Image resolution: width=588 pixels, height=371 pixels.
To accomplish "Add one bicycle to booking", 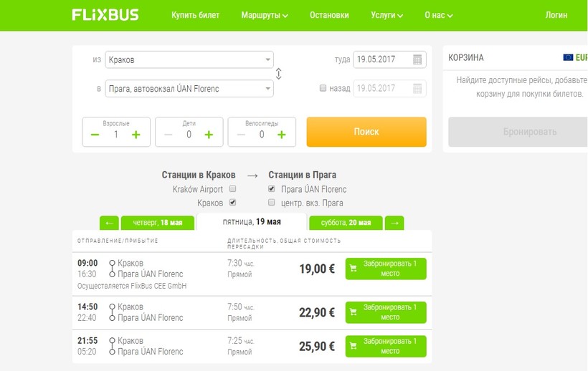I will [281, 135].
